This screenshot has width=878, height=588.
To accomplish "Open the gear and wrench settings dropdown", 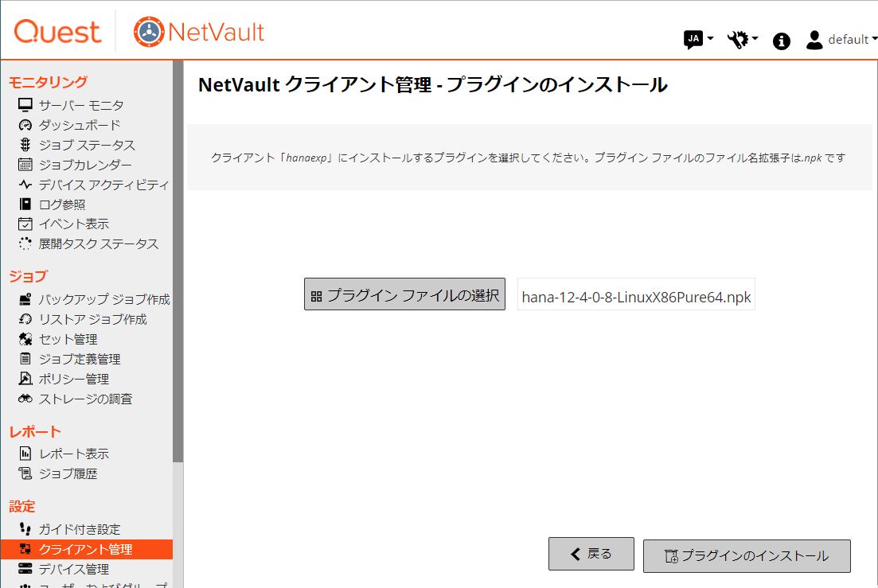I will (743, 39).
